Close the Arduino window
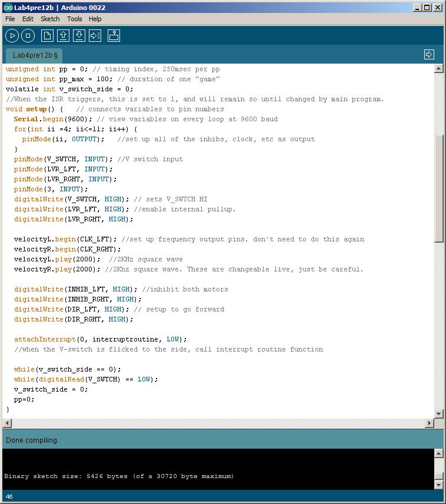This screenshot has width=446, height=504. (438, 8)
